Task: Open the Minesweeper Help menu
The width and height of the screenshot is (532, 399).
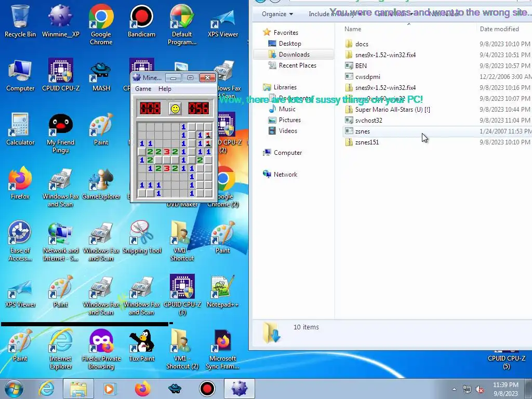Action: pos(165,88)
